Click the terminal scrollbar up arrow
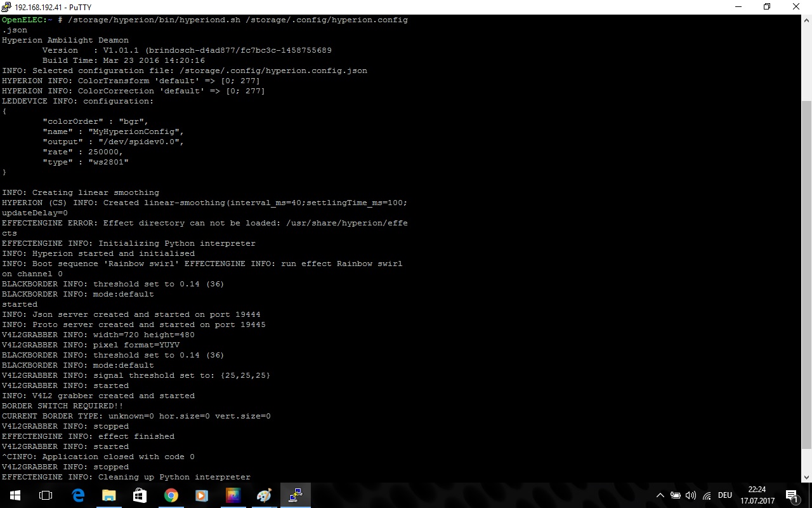Image resolution: width=812 pixels, height=508 pixels. [806, 20]
